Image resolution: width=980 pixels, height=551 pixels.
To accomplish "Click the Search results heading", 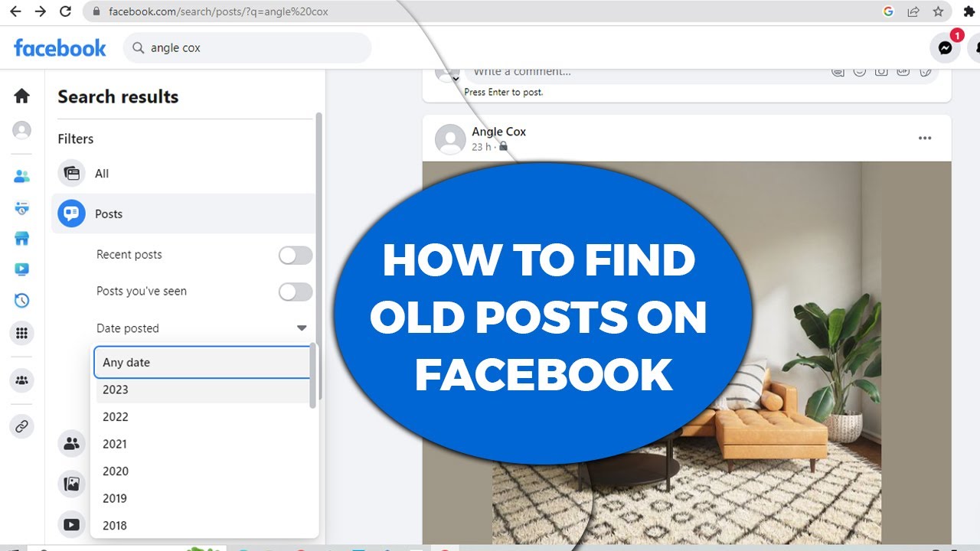I will [x=118, y=97].
